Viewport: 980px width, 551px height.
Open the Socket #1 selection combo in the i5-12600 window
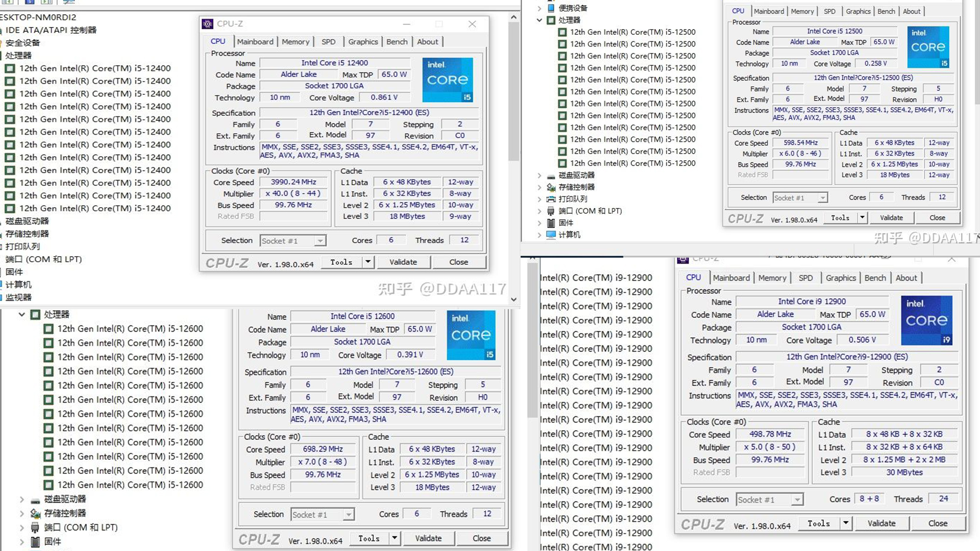point(322,515)
